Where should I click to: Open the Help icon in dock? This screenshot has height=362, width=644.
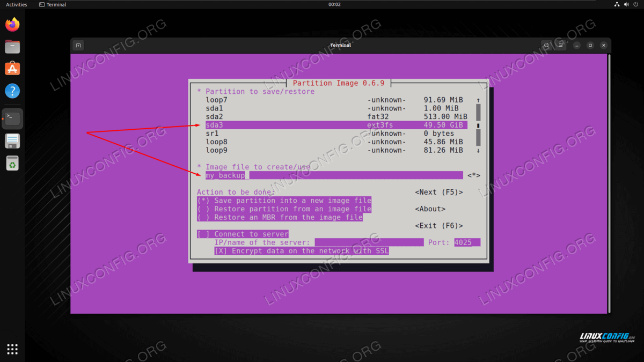12,91
